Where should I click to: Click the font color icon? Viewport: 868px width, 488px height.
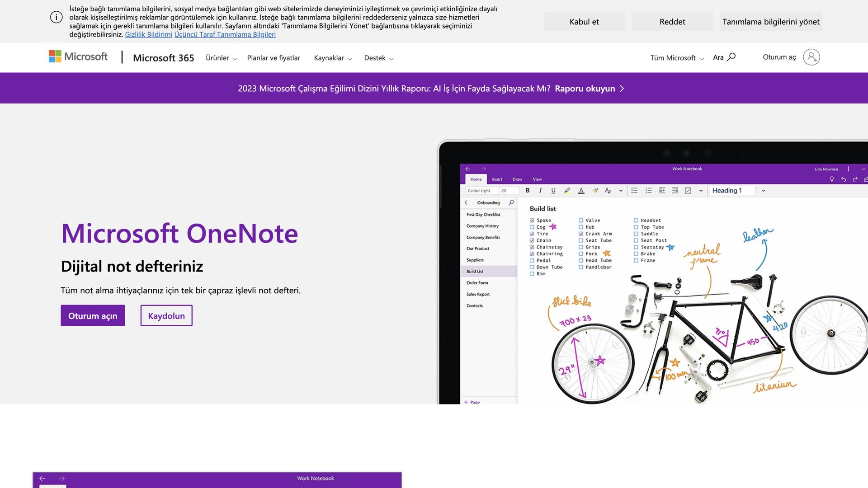click(581, 191)
